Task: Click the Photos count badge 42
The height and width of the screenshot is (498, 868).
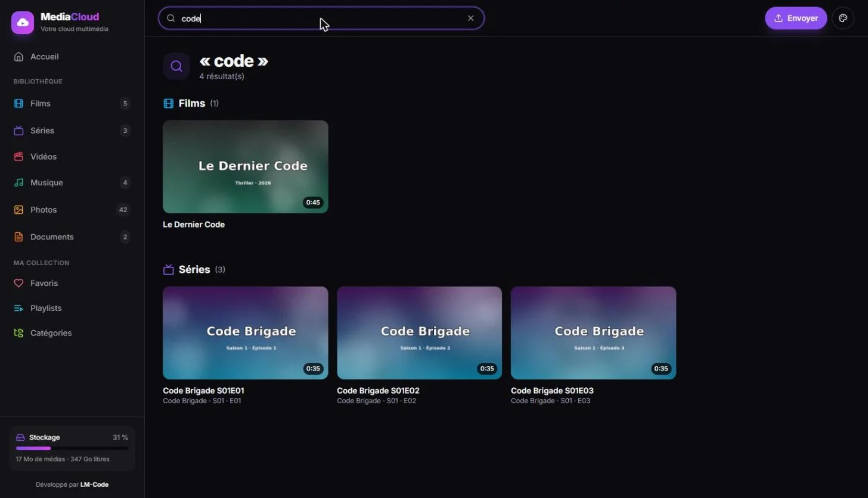Action: tap(123, 210)
